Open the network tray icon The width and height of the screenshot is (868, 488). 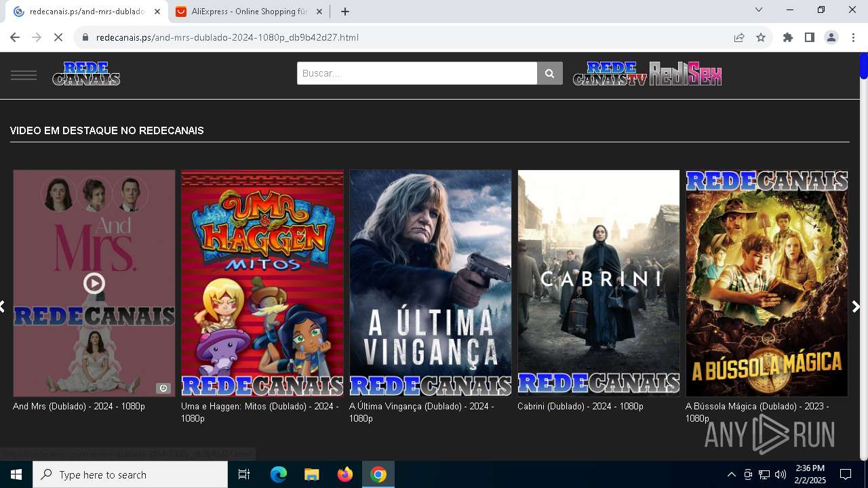[764, 474]
